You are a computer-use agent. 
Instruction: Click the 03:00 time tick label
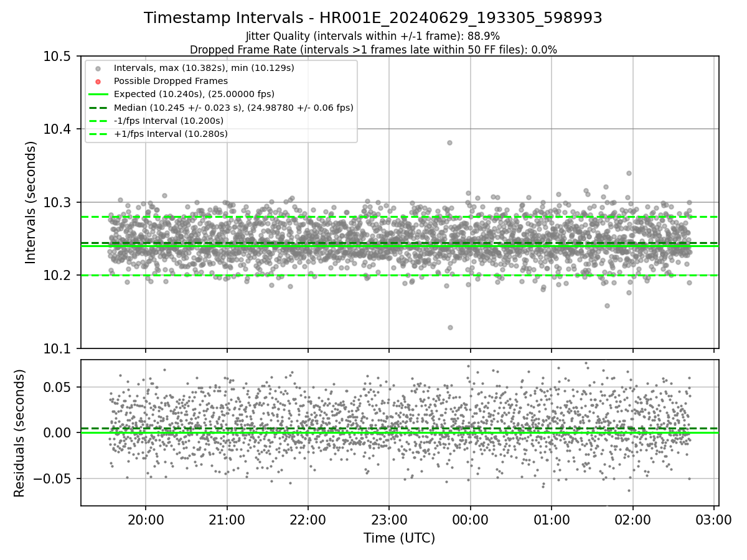click(x=713, y=521)
